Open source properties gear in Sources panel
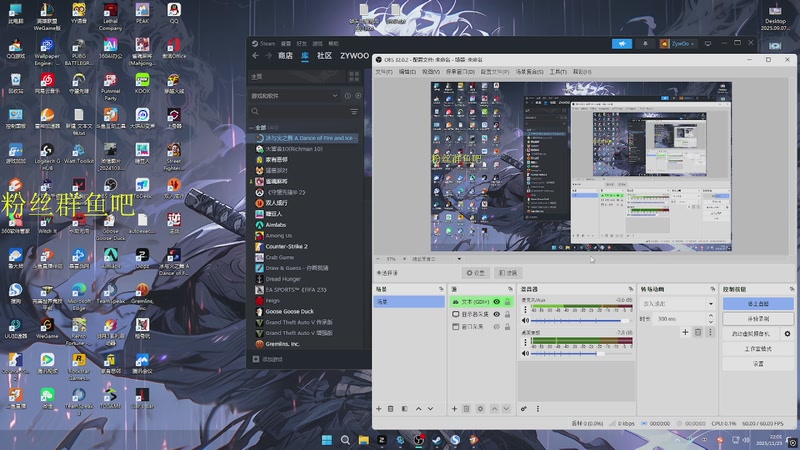 click(x=480, y=409)
